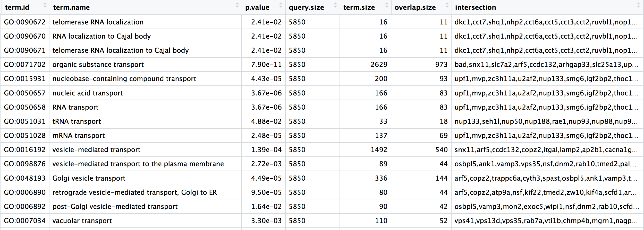
Task: Sort by term.size column sort arrows
Action: click(386, 5)
